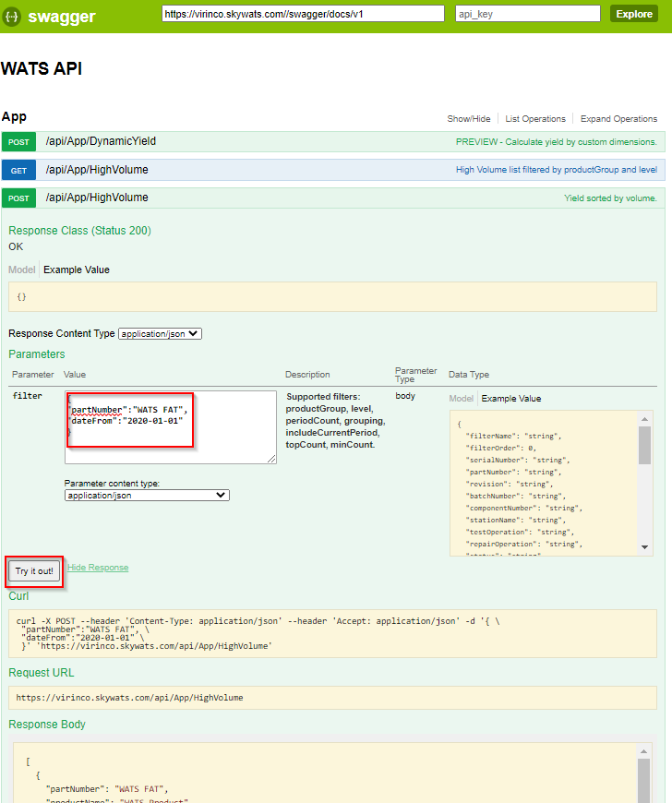Select Data Type Example Value tab
Image resolution: width=672 pixels, height=803 pixels.
tap(511, 399)
